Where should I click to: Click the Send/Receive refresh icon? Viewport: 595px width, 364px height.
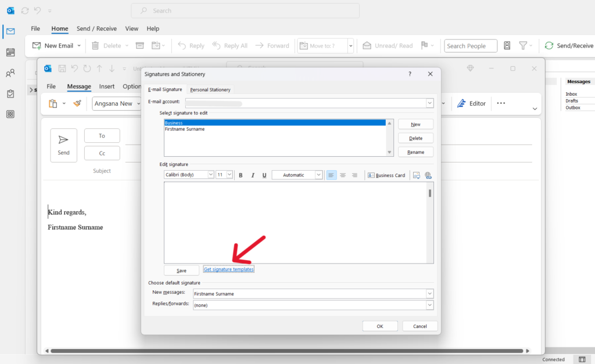[x=548, y=45]
